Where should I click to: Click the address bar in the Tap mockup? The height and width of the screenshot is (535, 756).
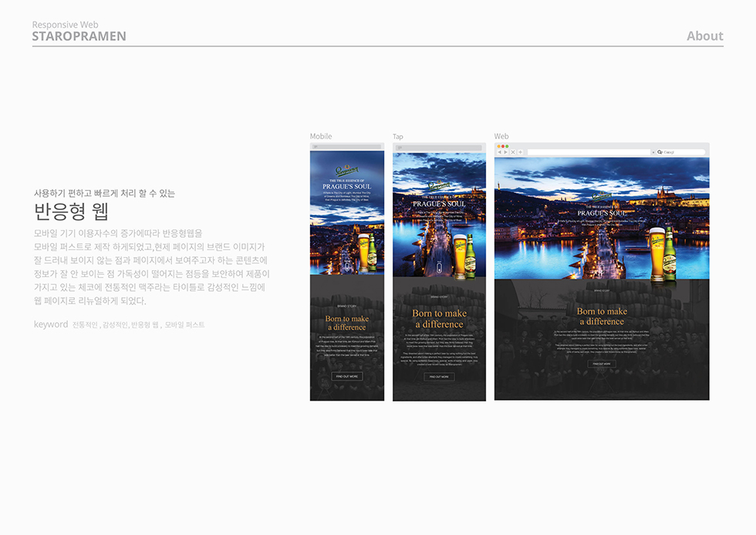pos(439,147)
